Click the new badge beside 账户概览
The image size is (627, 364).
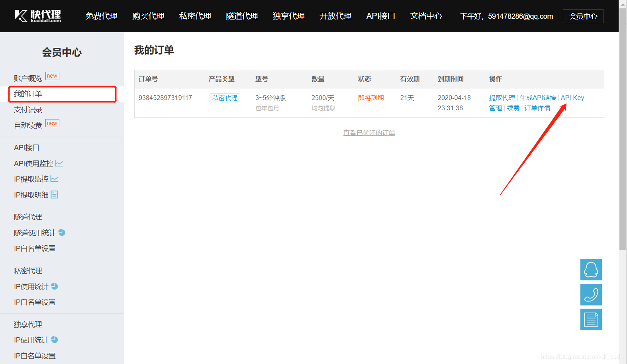coord(52,76)
